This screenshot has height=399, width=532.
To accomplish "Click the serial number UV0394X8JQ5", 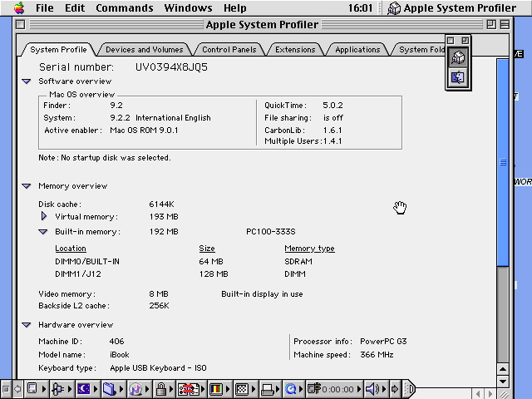I will pyautogui.click(x=171, y=67).
